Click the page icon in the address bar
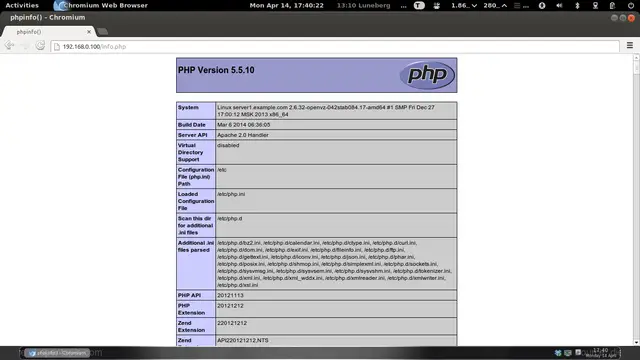 [57, 47]
